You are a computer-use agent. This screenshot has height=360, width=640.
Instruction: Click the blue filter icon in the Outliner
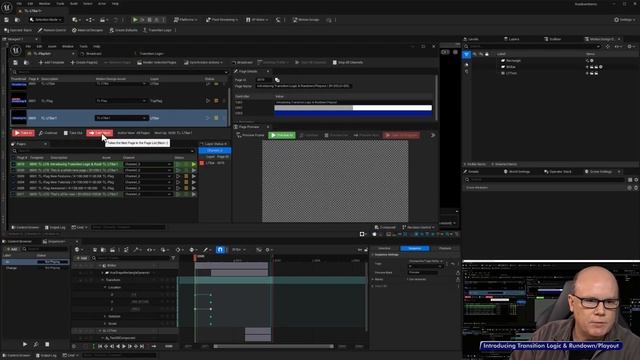[x=467, y=54]
